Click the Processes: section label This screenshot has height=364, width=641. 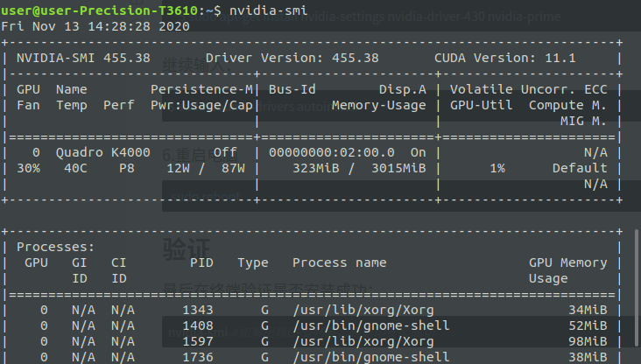(55, 247)
